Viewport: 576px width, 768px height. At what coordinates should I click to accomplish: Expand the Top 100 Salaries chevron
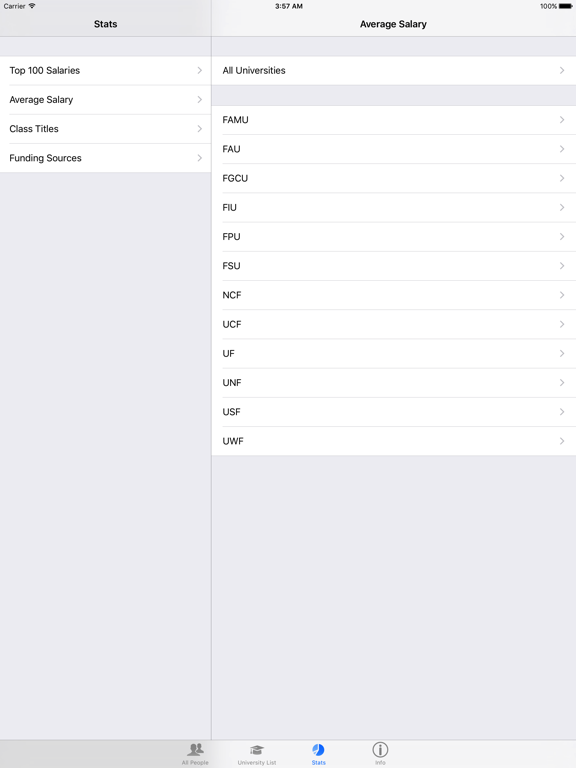tap(199, 71)
